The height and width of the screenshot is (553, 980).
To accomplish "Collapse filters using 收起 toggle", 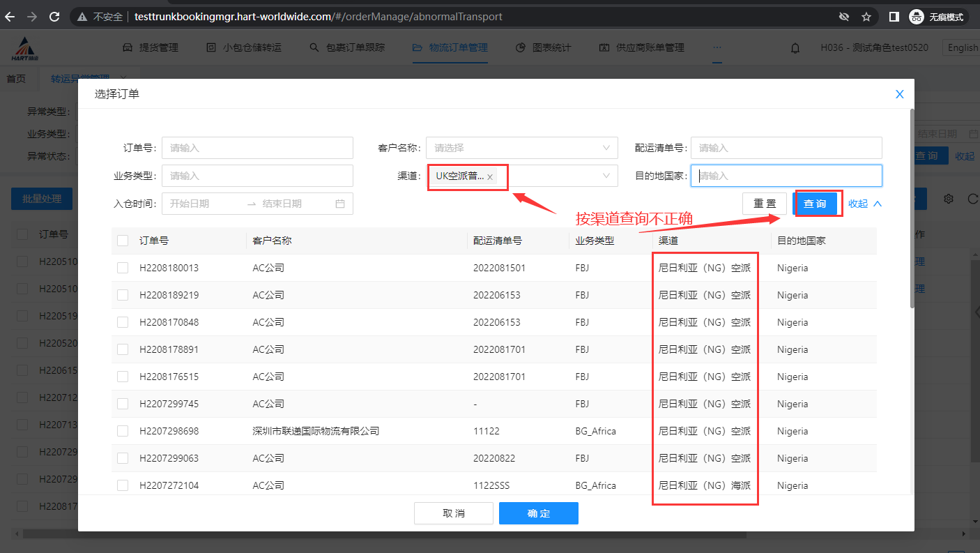I will tap(865, 204).
